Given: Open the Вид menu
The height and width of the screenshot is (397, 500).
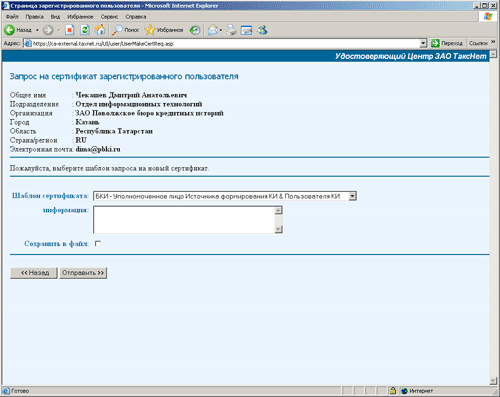Looking at the screenshot, I should (55, 17).
